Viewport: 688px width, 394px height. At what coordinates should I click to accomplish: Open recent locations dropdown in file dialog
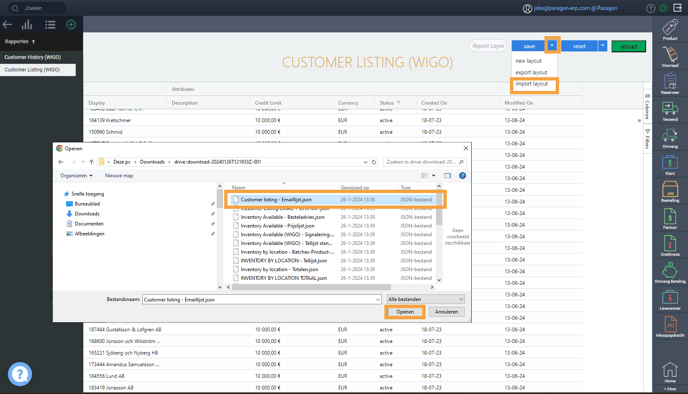82,162
